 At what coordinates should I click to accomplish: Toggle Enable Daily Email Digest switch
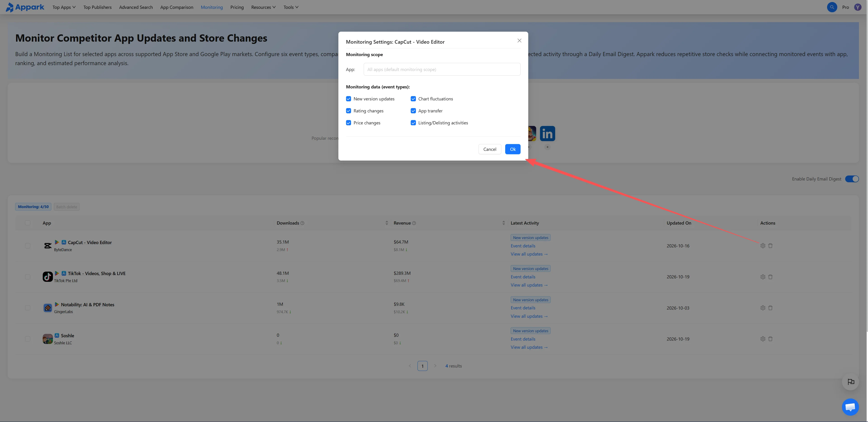852,179
